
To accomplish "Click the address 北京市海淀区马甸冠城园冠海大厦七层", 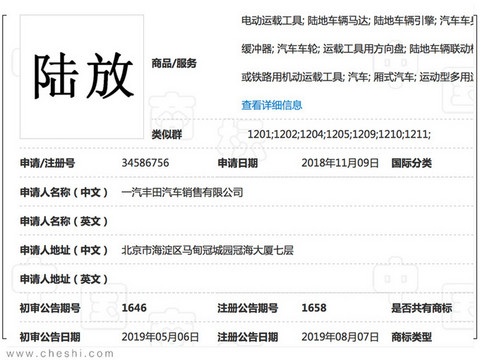I will click(x=207, y=250).
